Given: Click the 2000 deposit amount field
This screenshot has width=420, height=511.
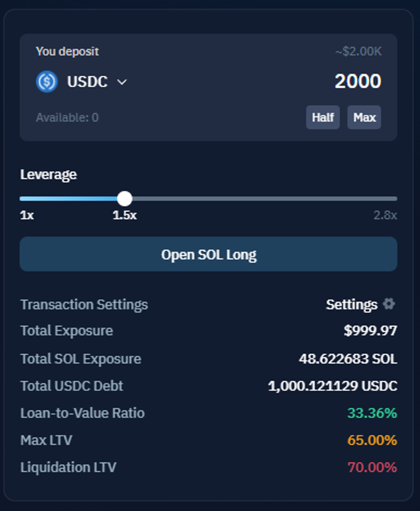Looking at the screenshot, I should coord(357,81).
